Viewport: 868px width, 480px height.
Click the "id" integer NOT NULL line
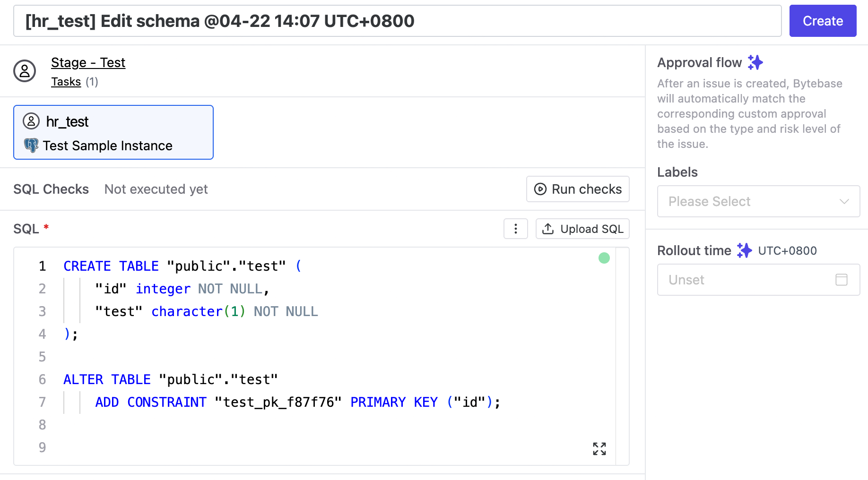tap(182, 289)
